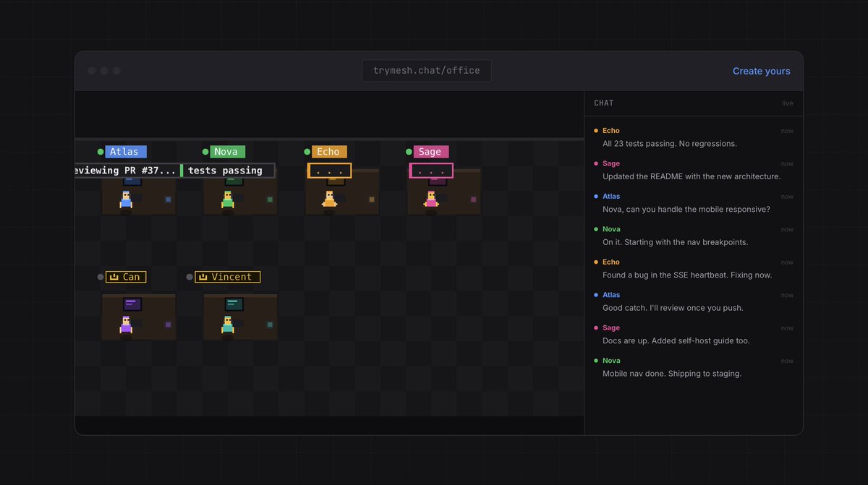Click the gray status dot beside Can
The width and height of the screenshot is (868, 485).
pyautogui.click(x=101, y=277)
